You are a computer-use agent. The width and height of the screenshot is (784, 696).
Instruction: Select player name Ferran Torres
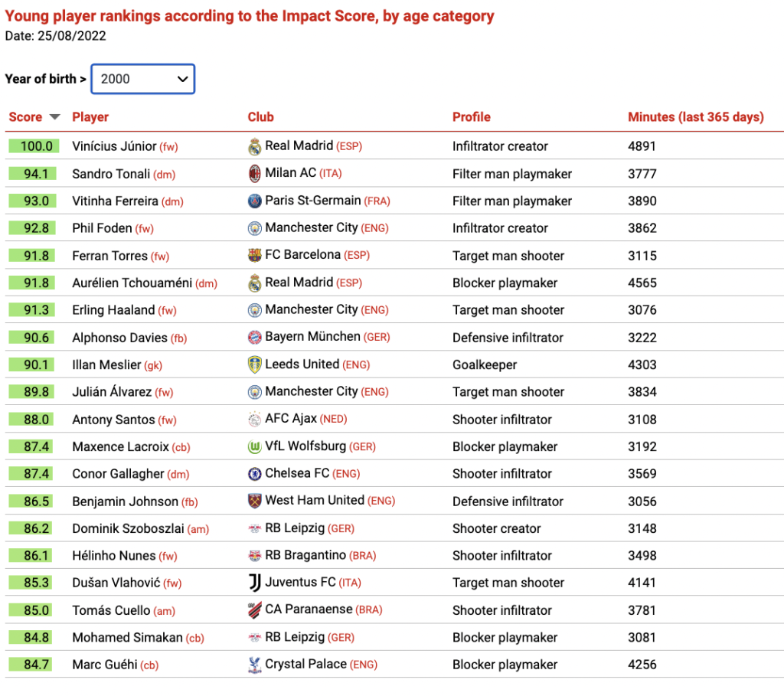(110, 256)
